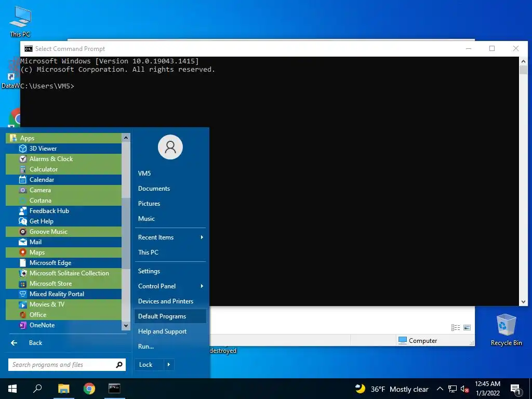
Task: Open Settings from start menu
Action: [170, 271]
